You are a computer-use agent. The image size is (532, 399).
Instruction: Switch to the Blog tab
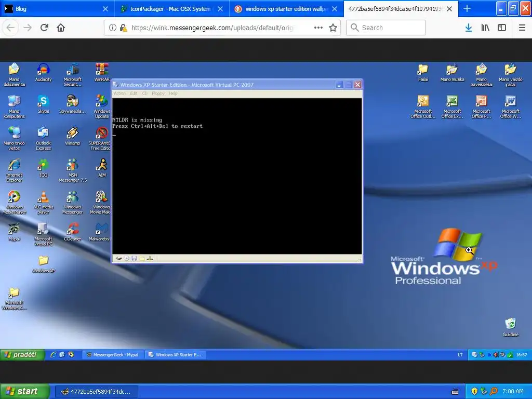57,9
